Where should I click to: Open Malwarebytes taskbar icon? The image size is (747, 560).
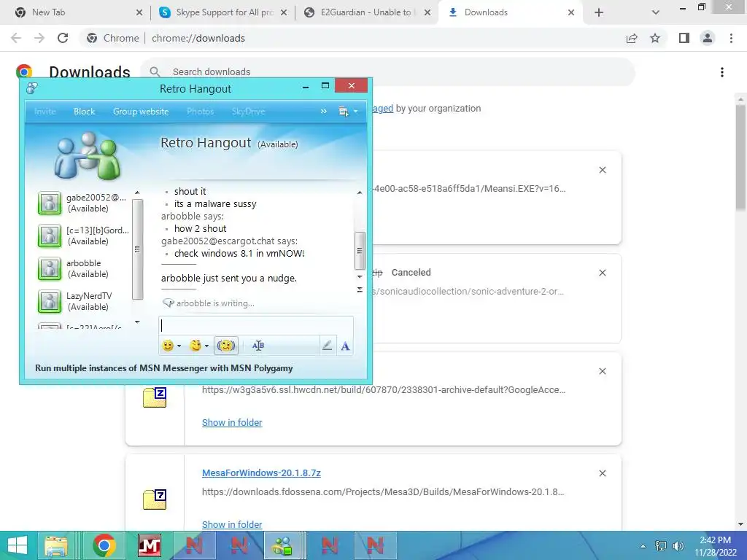(149, 545)
